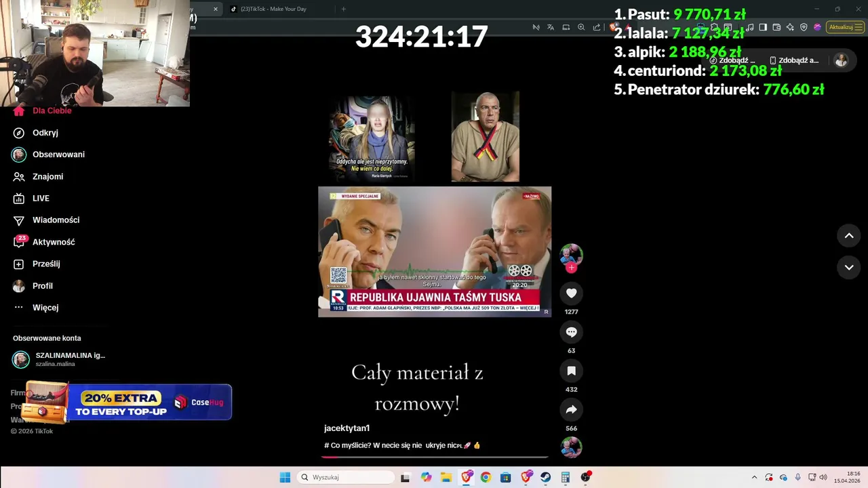The image size is (868, 488).
Task: Open Copilot from the taskbar
Action: pos(426,477)
